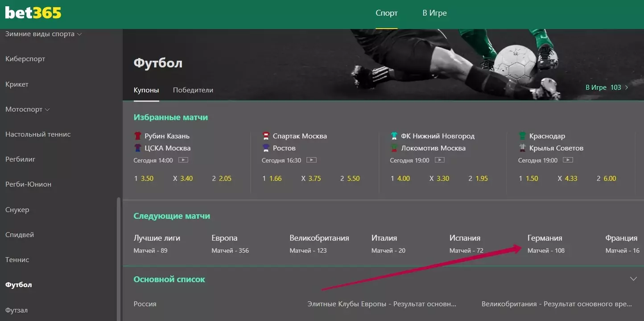The image size is (644, 321).
Task: Click the Следующие матчи heading
Action: (172, 216)
